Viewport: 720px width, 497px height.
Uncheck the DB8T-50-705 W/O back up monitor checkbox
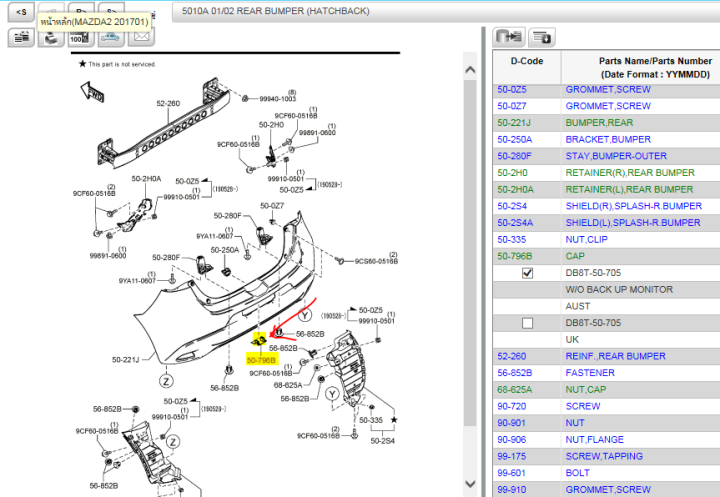pos(527,273)
